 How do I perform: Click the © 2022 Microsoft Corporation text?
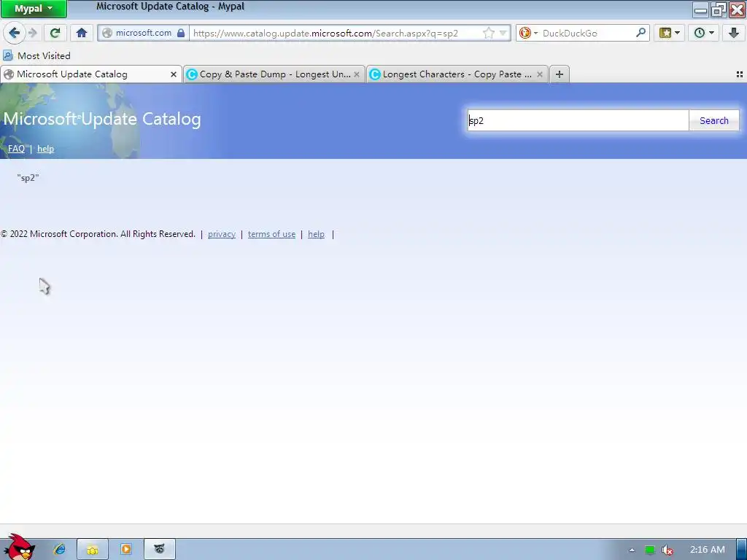pyautogui.click(x=98, y=234)
